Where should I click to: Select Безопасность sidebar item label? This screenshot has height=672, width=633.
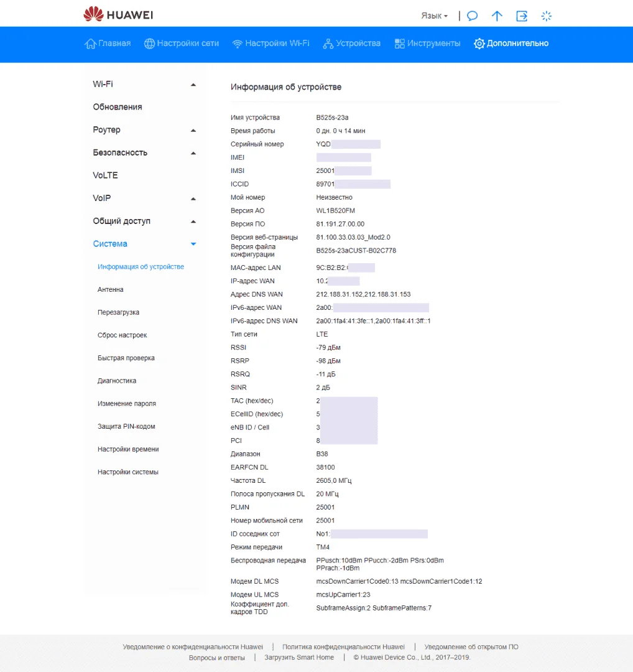pyautogui.click(x=120, y=152)
